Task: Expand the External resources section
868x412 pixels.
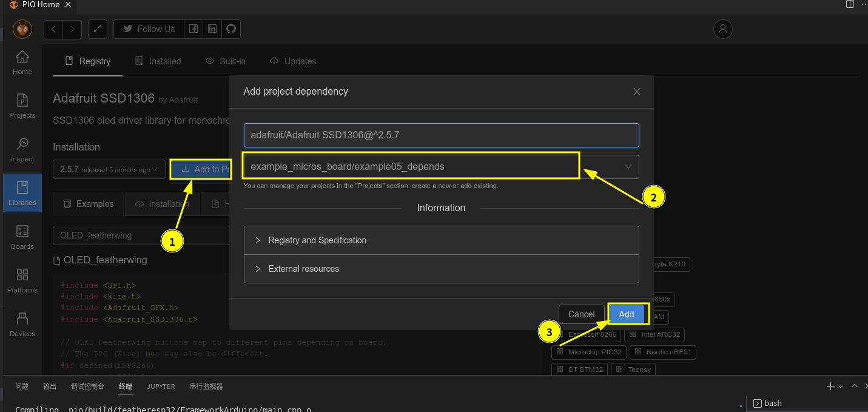Action: [x=441, y=269]
